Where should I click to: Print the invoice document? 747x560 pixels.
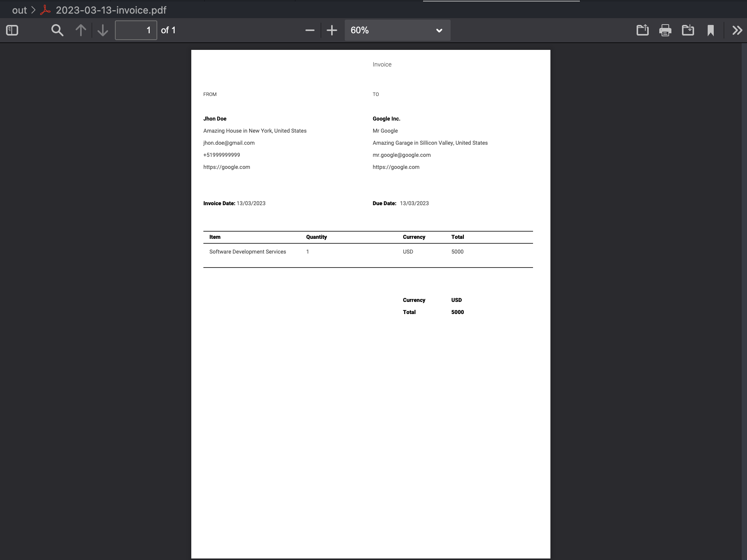click(665, 30)
